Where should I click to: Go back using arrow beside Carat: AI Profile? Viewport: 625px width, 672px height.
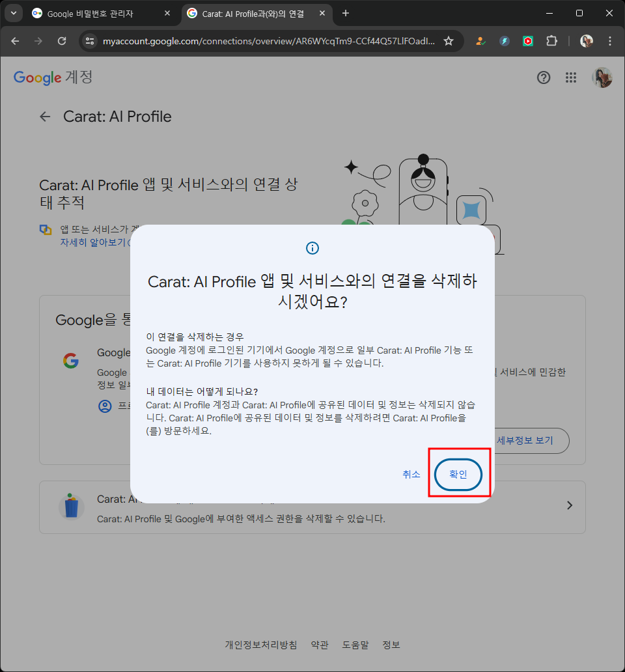[45, 117]
